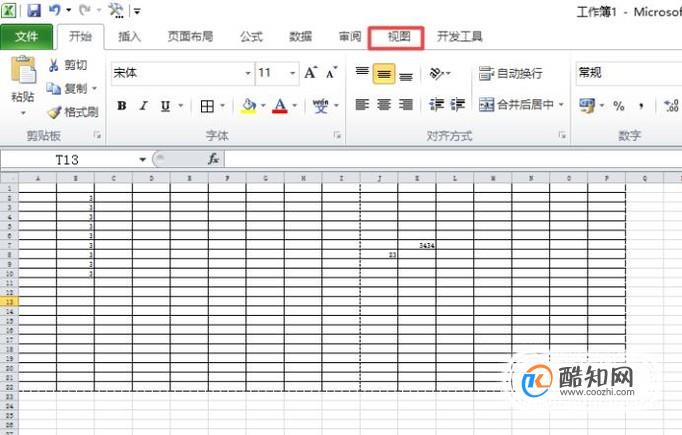Click the text orientation icon
The width and height of the screenshot is (682, 435).
click(x=436, y=73)
